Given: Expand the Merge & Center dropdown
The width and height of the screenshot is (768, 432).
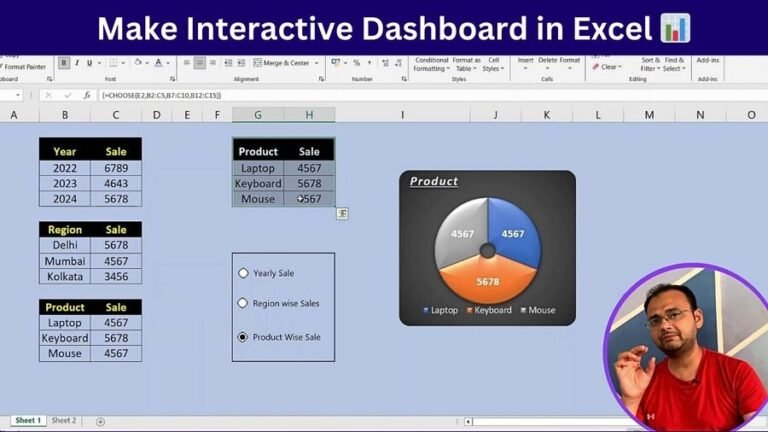Looking at the screenshot, I should (318, 63).
